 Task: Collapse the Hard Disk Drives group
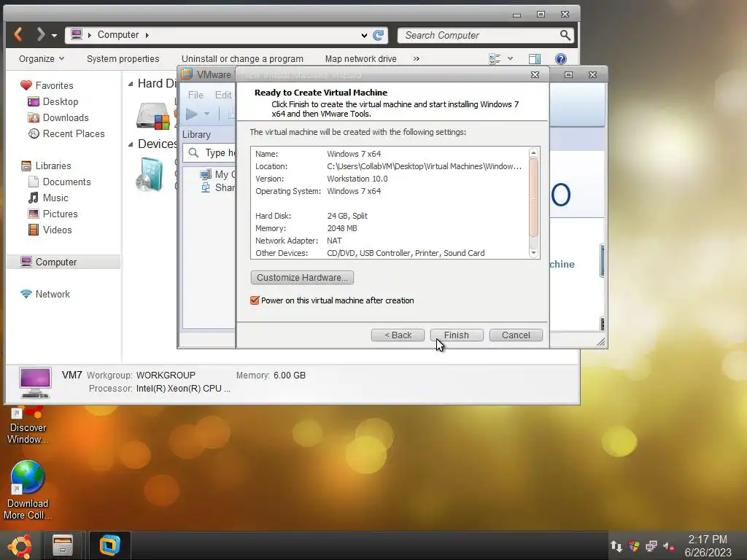tap(131, 84)
